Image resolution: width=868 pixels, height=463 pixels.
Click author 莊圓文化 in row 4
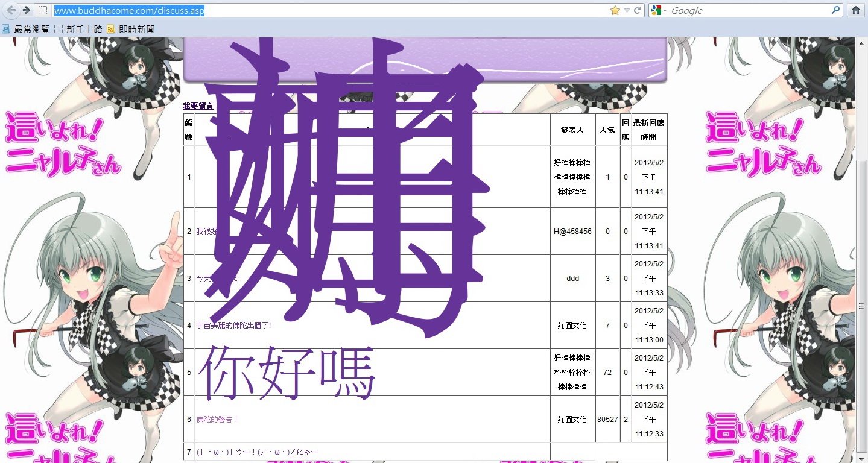572,326
